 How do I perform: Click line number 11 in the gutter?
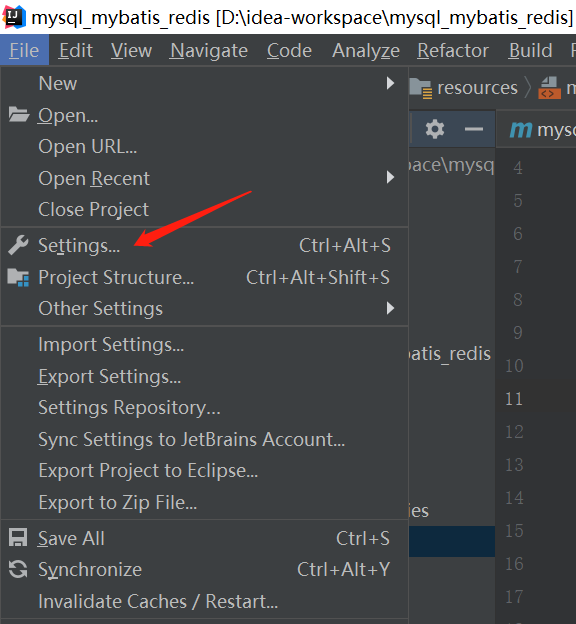514,399
